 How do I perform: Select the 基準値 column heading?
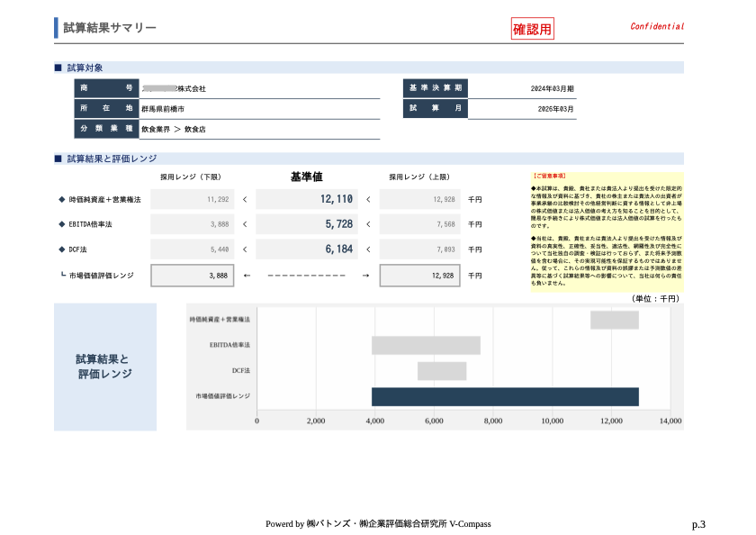(x=307, y=177)
